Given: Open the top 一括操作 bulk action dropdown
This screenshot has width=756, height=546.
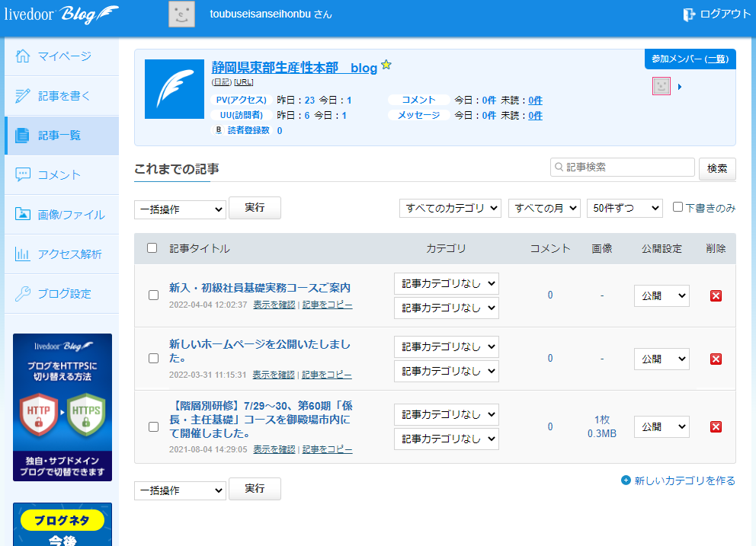Looking at the screenshot, I should pos(180,209).
